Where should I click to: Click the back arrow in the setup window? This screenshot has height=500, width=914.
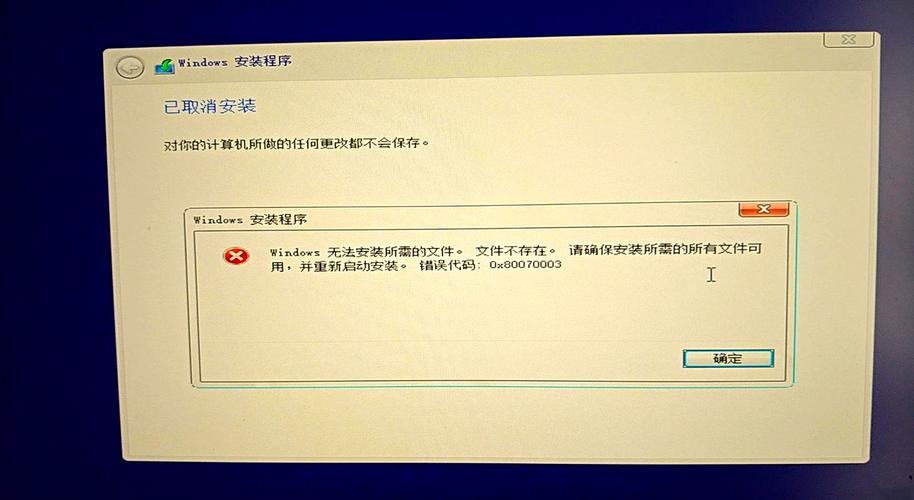[129, 68]
